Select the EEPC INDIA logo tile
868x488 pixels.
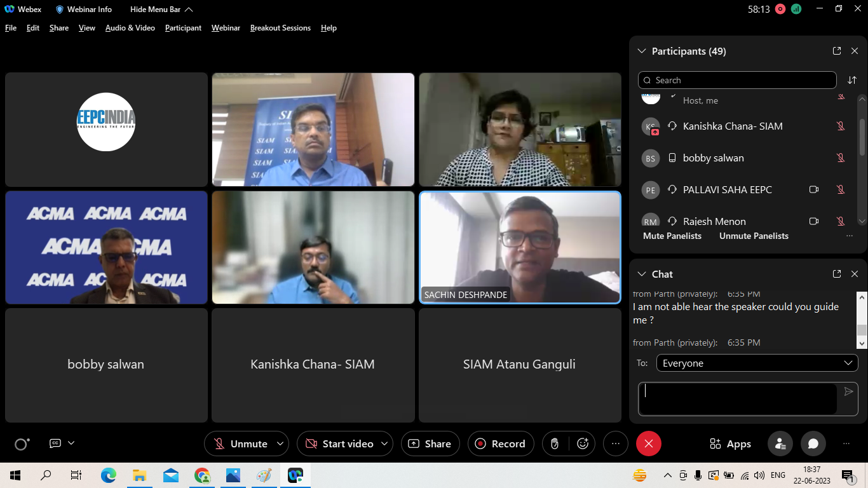106,130
